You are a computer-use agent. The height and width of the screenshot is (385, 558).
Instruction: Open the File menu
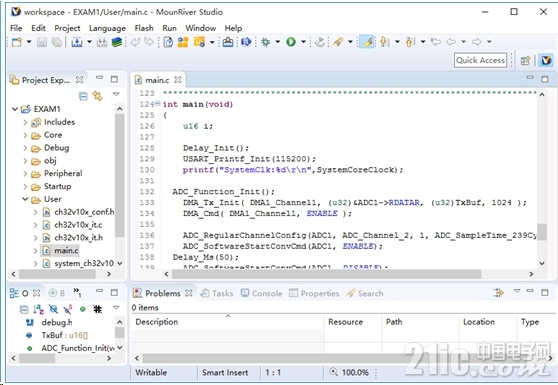[16, 28]
